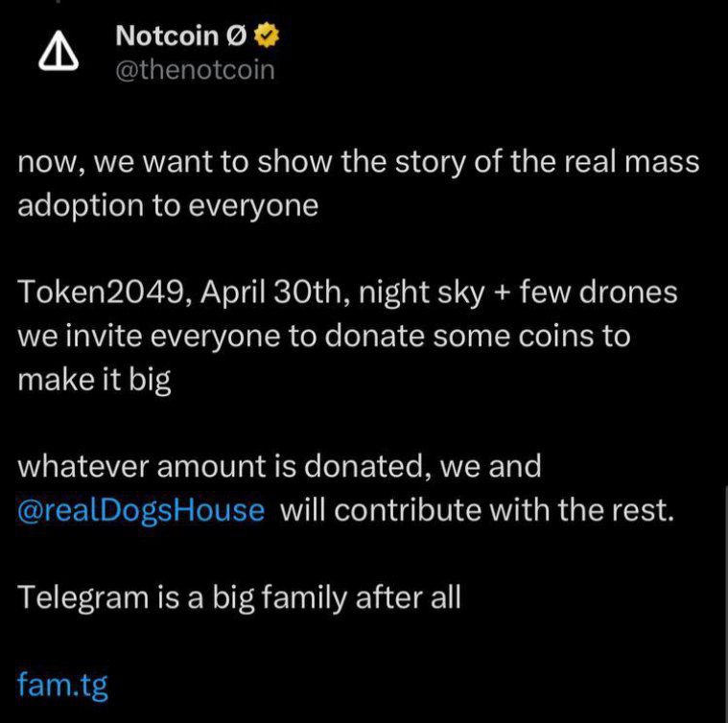728x723 pixels.
Task: Click the Ø symbol in the display name
Action: click(x=236, y=36)
